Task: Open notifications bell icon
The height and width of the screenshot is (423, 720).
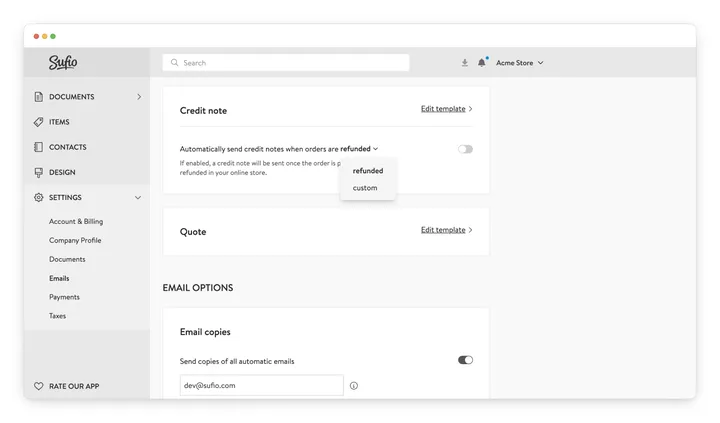Action: point(481,62)
